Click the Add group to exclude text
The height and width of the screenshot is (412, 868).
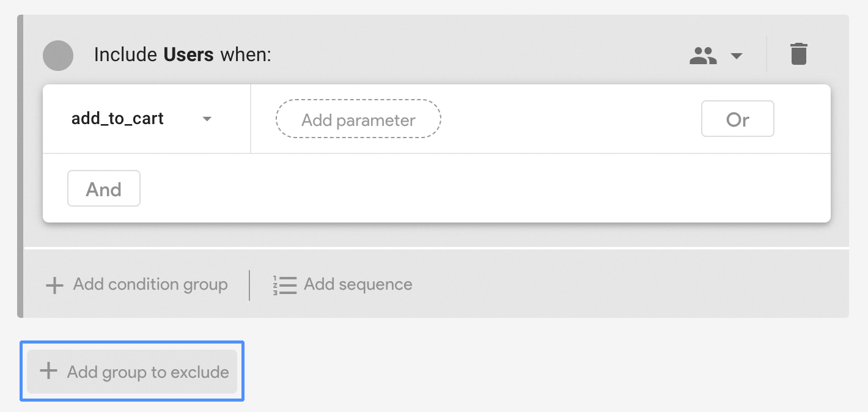pos(148,372)
